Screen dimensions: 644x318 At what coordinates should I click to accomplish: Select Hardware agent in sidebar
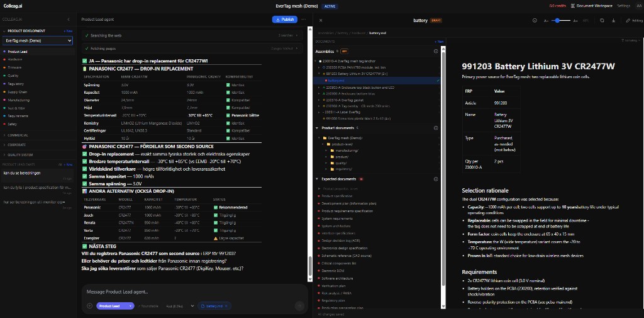[15, 60]
